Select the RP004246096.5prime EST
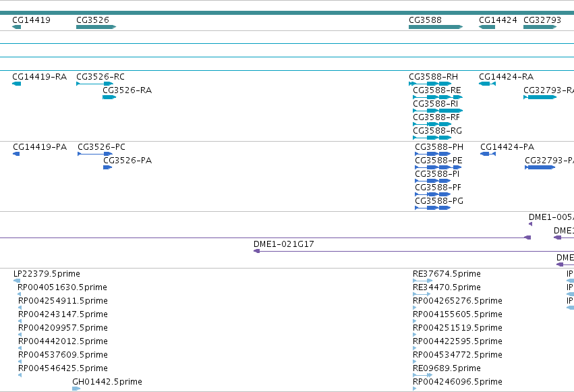 click(457, 382)
